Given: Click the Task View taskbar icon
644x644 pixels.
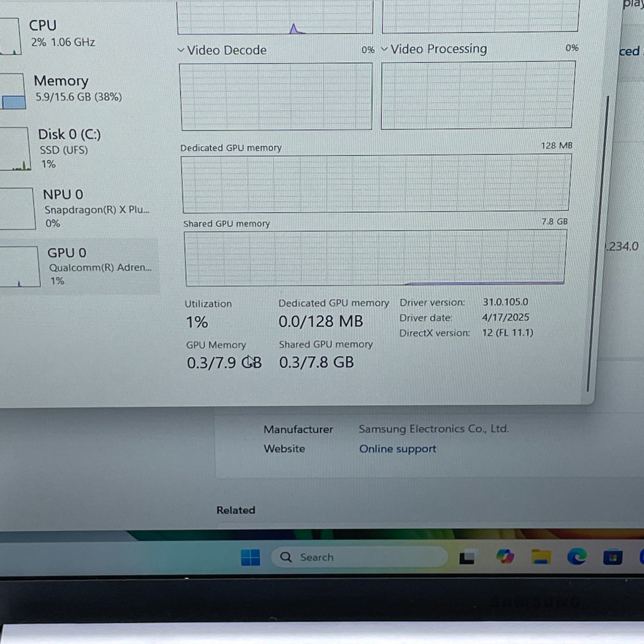Looking at the screenshot, I should tap(467, 558).
